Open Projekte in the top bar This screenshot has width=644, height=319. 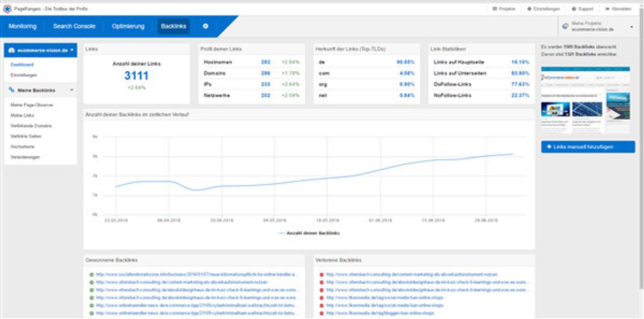coord(504,9)
